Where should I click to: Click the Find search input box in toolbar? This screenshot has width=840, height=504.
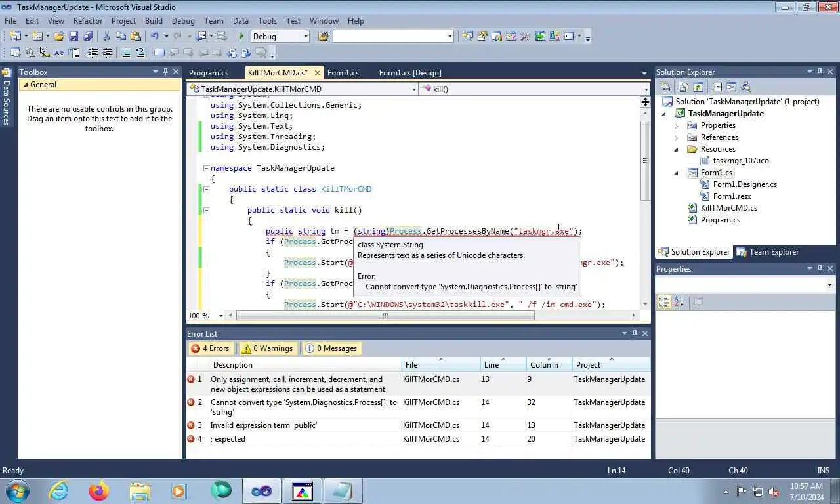(x=393, y=37)
